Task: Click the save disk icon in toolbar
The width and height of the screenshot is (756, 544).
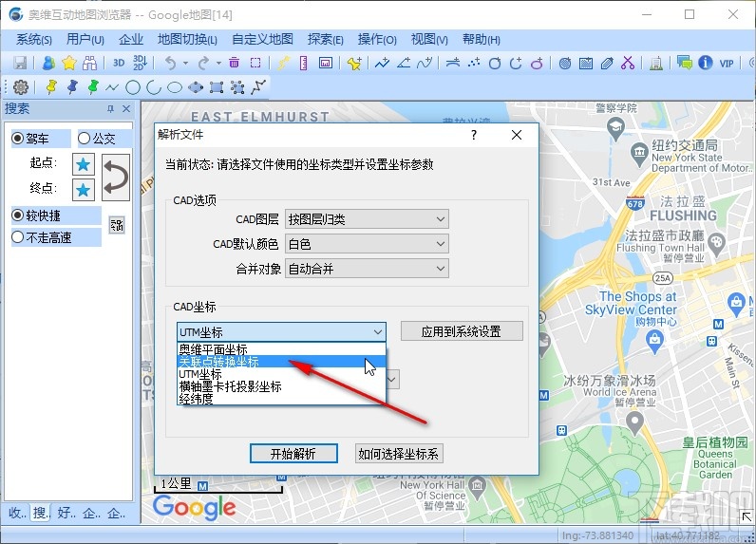Action: [x=20, y=63]
